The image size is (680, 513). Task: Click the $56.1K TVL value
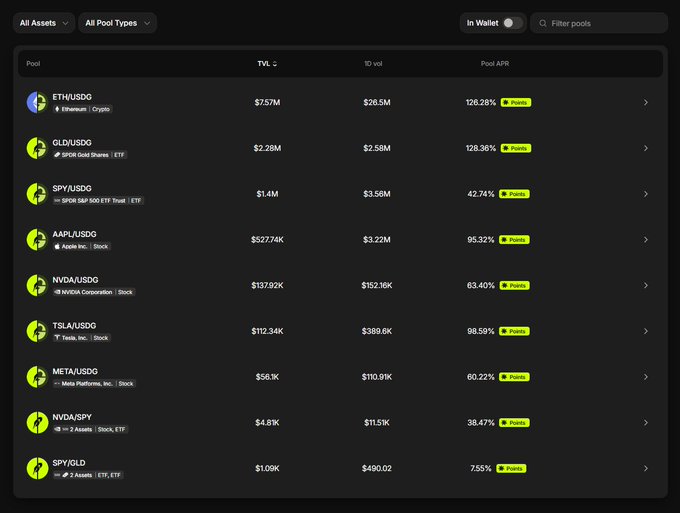(267, 377)
